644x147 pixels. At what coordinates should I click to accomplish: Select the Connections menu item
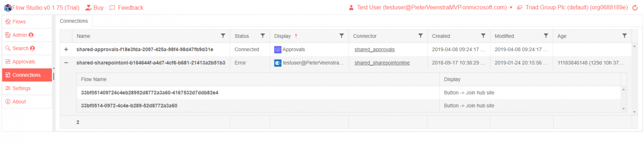tap(27, 75)
